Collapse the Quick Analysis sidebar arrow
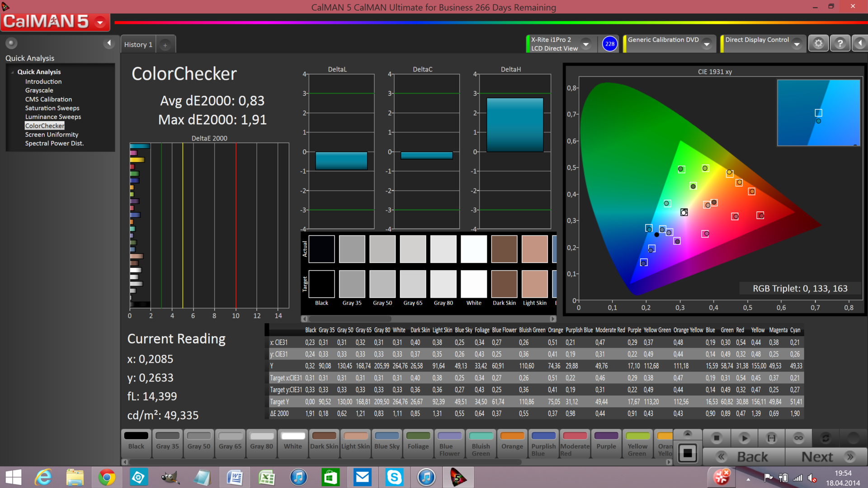Image resolution: width=868 pixels, height=488 pixels. pos(108,43)
